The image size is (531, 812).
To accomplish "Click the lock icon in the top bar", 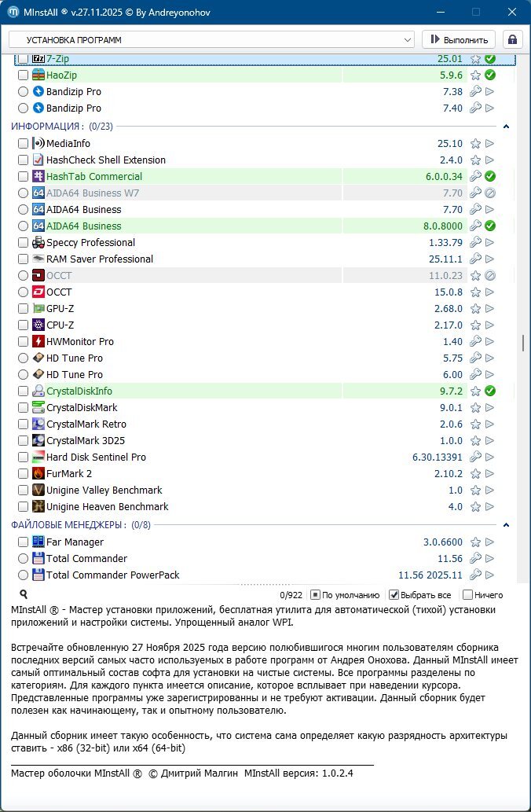I will [x=513, y=39].
